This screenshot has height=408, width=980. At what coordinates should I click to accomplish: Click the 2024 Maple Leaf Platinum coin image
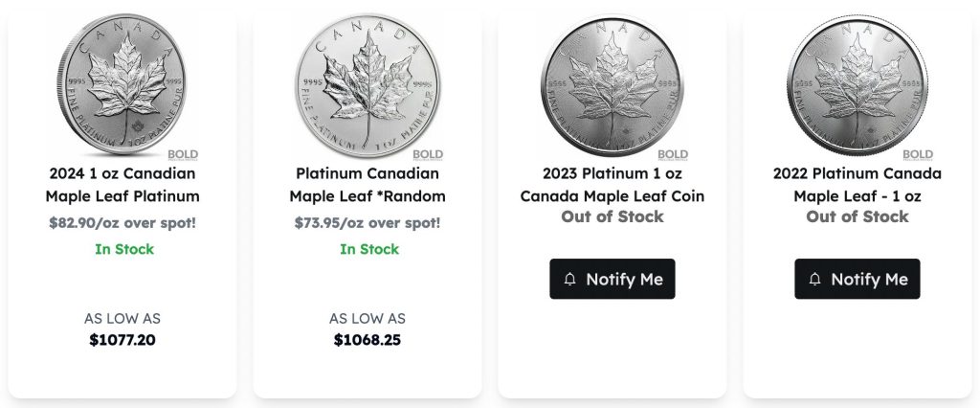pos(122,84)
